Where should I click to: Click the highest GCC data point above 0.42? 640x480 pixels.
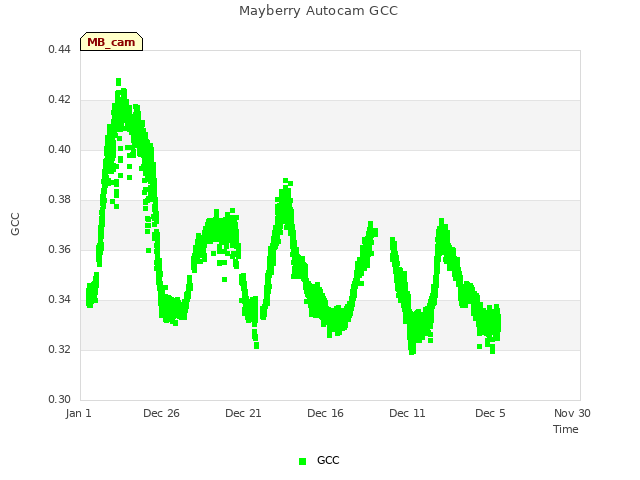pyautogui.click(x=118, y=82)
